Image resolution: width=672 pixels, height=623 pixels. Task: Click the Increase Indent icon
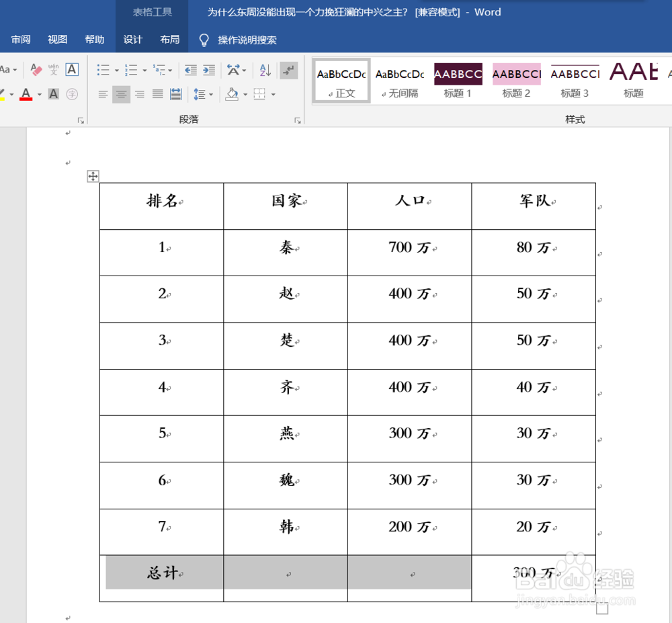pos(209,70)
